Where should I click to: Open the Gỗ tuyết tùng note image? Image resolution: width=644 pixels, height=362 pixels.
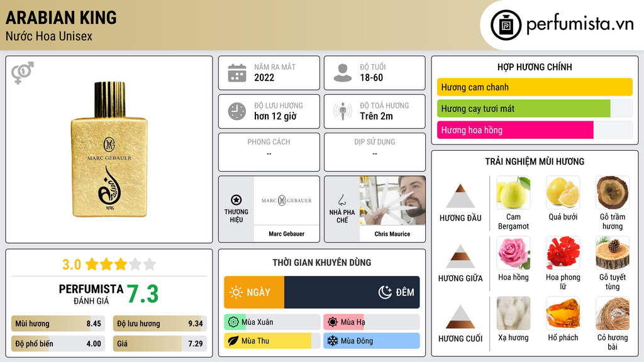(x=613, y=253)
